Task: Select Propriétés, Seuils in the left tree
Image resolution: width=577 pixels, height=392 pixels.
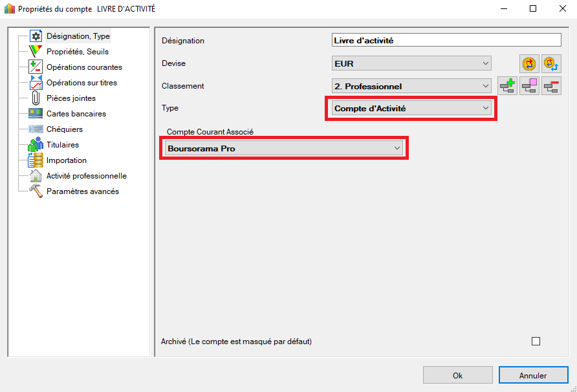Action: [77, 52]
